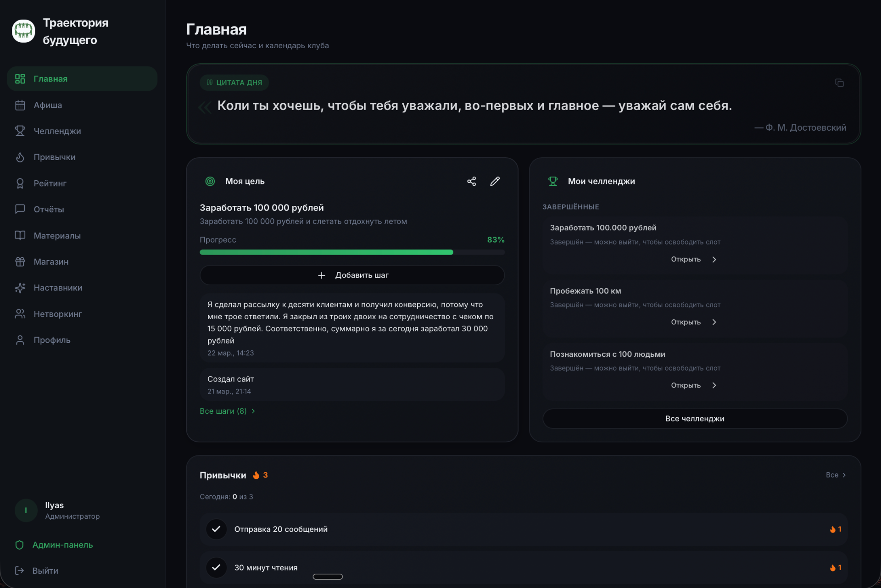The height and width of the screenshot is (588, 881).
Task: Click the 83% goal progress bar
Action: coord(352,252)
